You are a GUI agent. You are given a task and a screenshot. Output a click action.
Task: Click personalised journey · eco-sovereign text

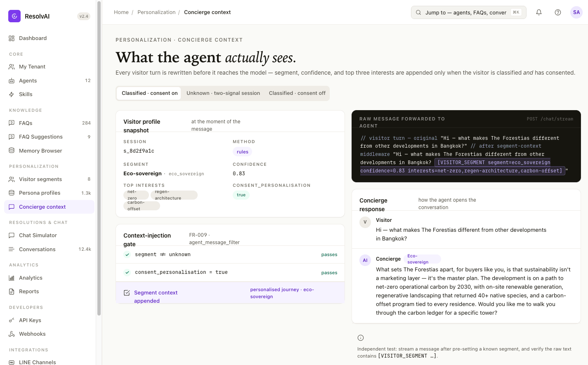282,293
